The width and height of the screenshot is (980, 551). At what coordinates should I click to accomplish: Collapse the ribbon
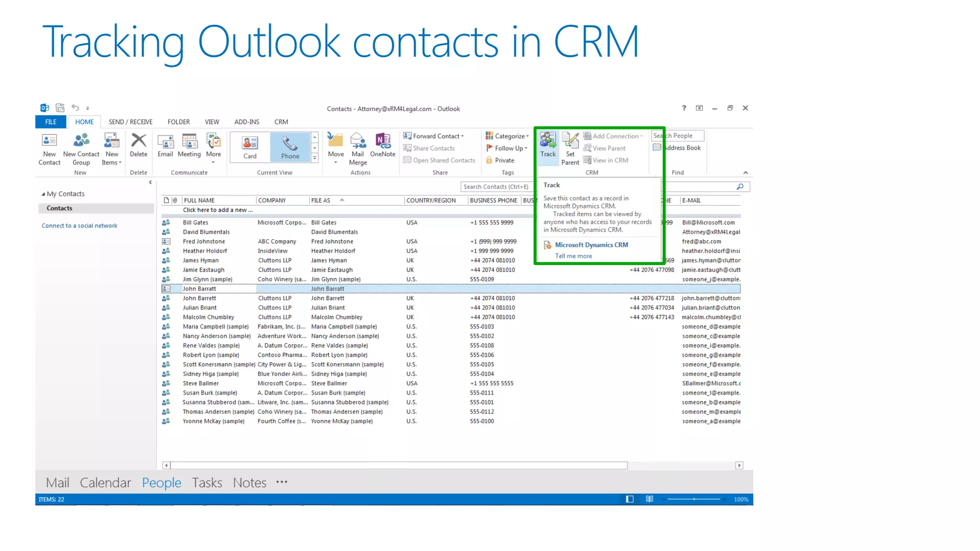pyautogui.click(x=746, y=173)
